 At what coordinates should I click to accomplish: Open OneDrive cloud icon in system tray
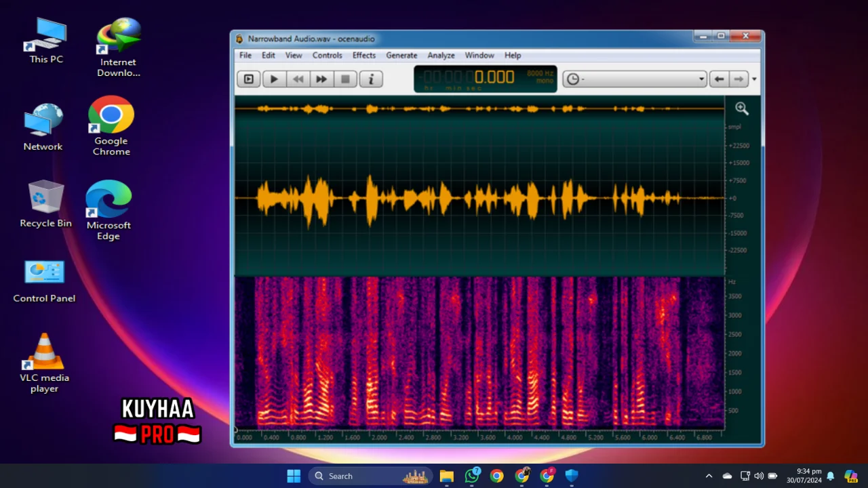[727, 476]
